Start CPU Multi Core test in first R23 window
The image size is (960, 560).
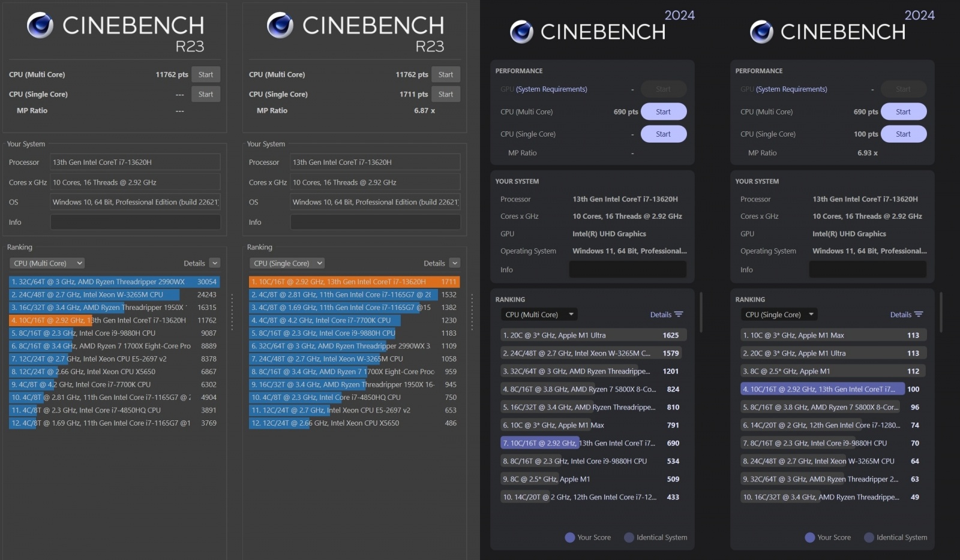click(206, 74)
